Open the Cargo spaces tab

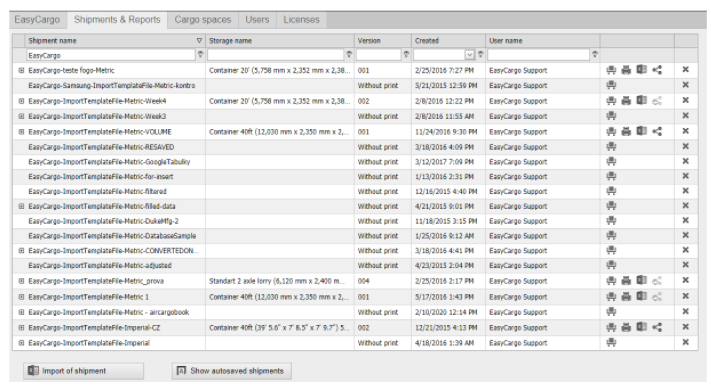[203, 20]
